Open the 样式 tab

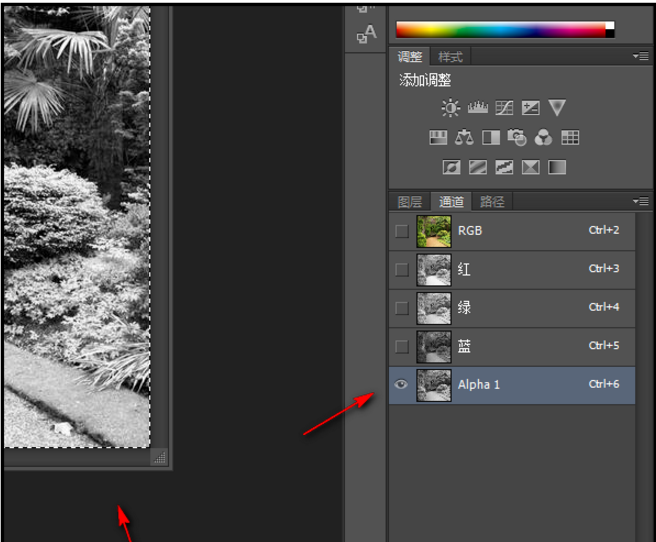pyautogui.click(x=450, y=57)
